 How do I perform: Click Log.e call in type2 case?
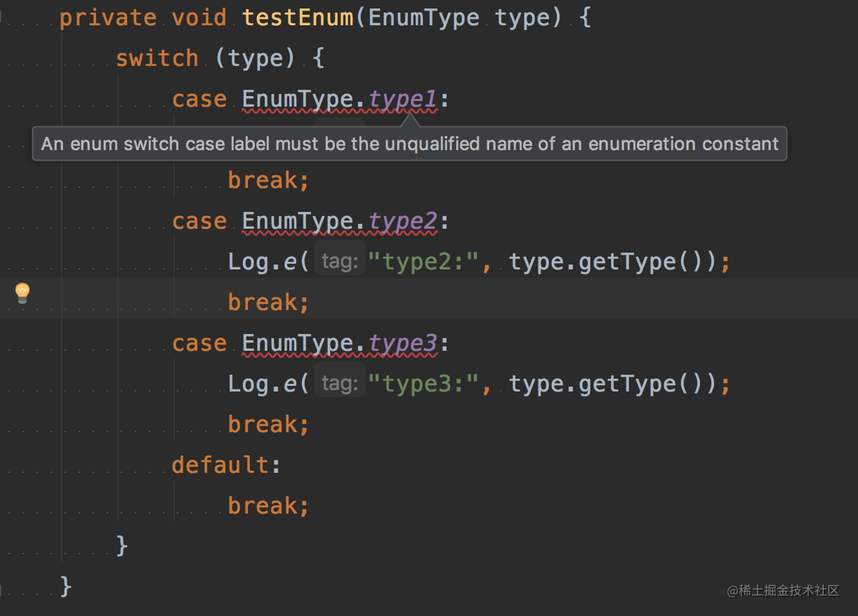(x=263, y=262)
